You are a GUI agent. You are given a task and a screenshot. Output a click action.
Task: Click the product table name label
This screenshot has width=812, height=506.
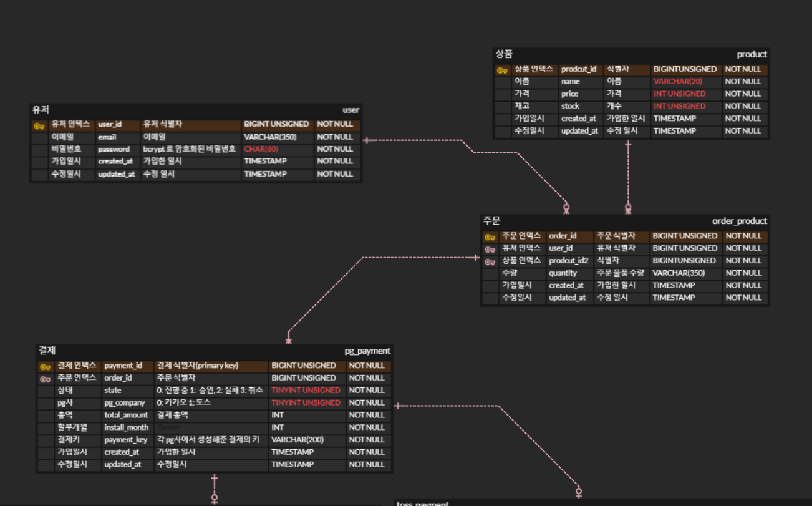752,54
